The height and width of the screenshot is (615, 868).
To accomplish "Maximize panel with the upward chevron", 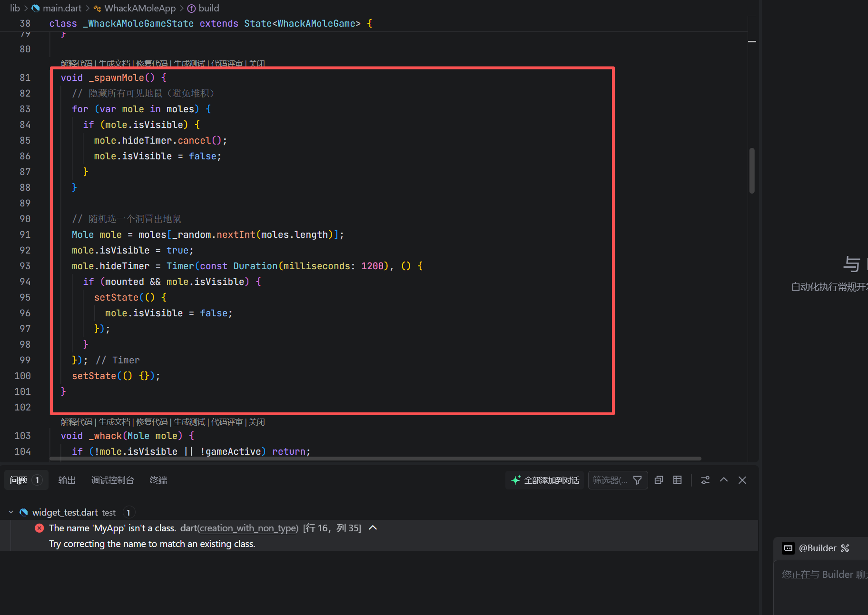I will click(x=724, y=480).
